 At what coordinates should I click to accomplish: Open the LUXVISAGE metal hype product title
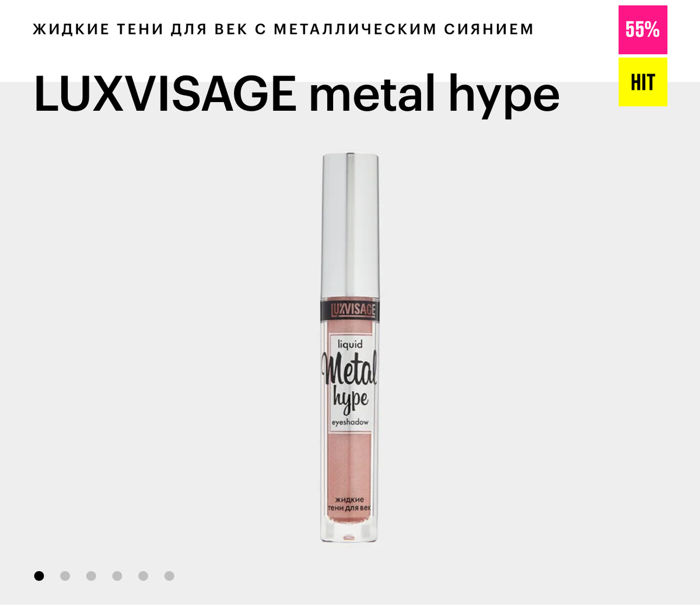296,93
